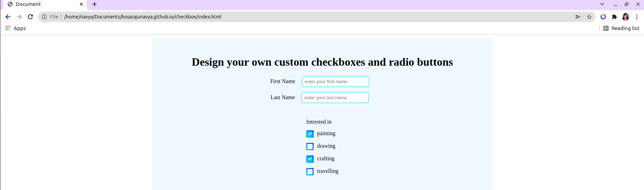Uncheck the painting checkbox

(310, 134)
